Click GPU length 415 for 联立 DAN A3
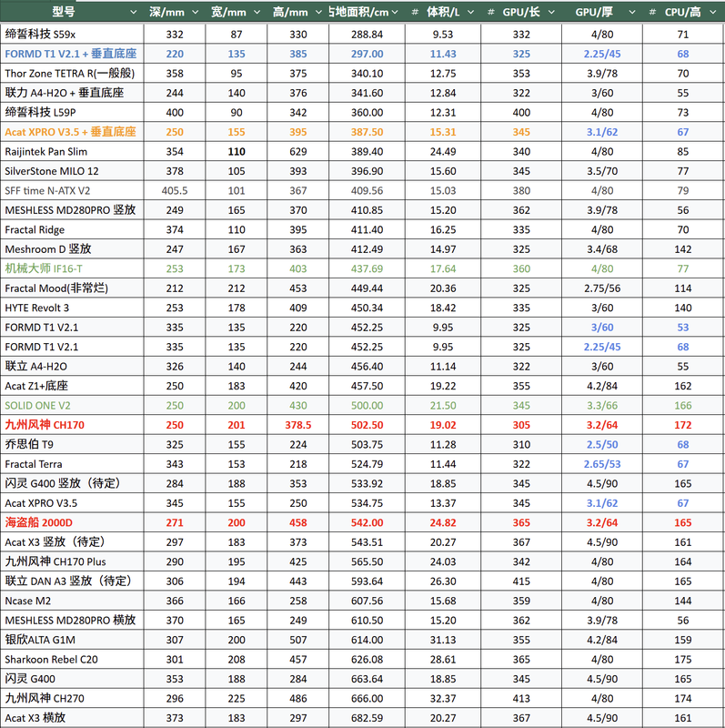 coord(521,581)
